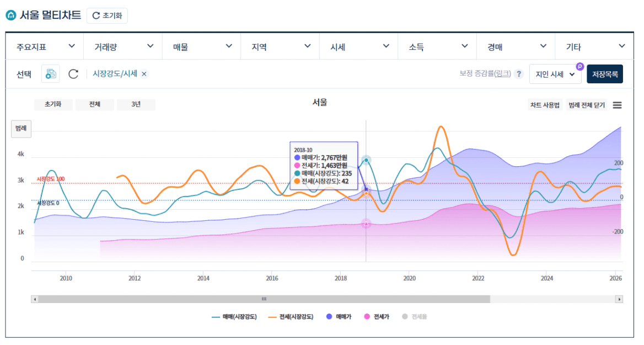This screenshot has width=644, height=345.
Task: Click the scrollbar right arrow
Action: tap(619, 299)
